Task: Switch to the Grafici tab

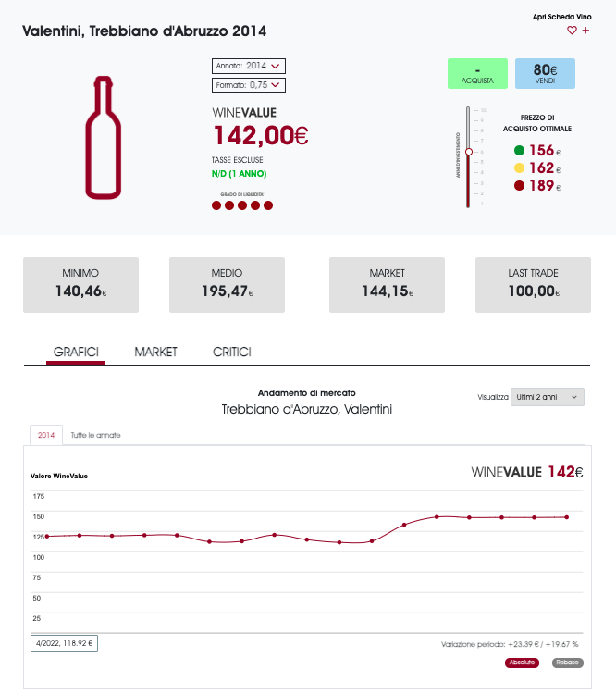Action: [76, 353]
